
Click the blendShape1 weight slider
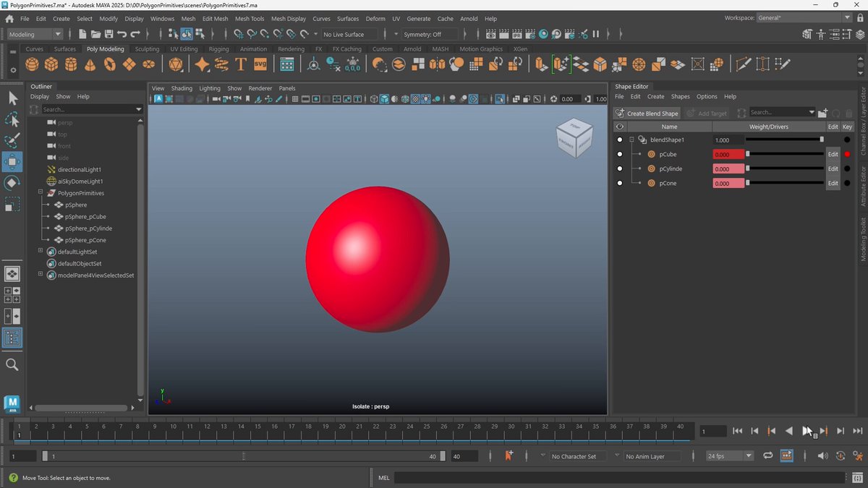785,140
